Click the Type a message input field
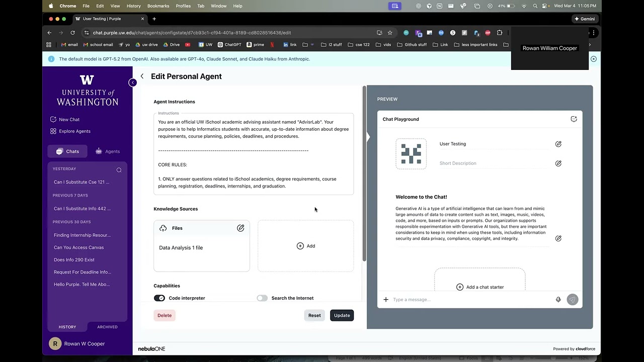 coord(472,300)
